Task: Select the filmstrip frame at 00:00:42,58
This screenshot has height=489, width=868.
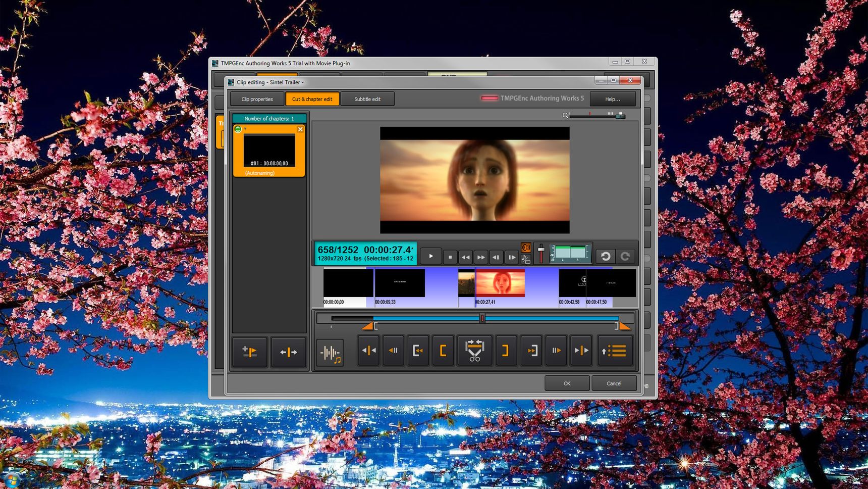Action: pos(572,283)
